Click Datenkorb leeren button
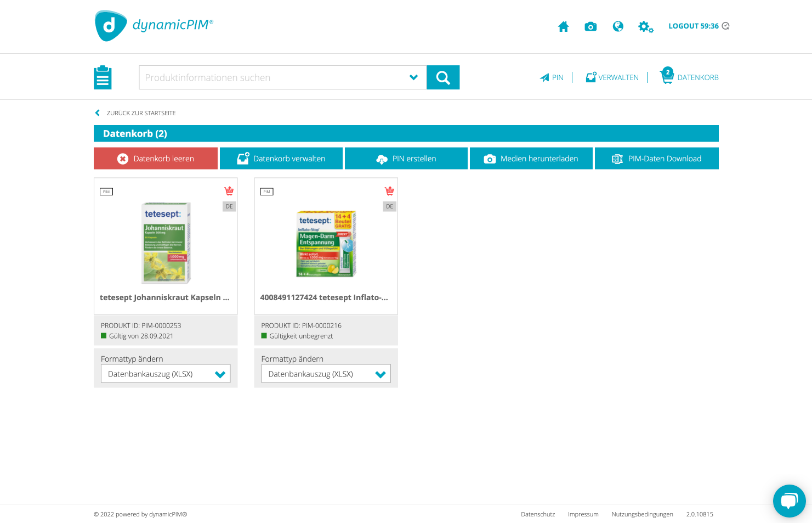This screenshot has width=812, height=523. click(156, 159)
